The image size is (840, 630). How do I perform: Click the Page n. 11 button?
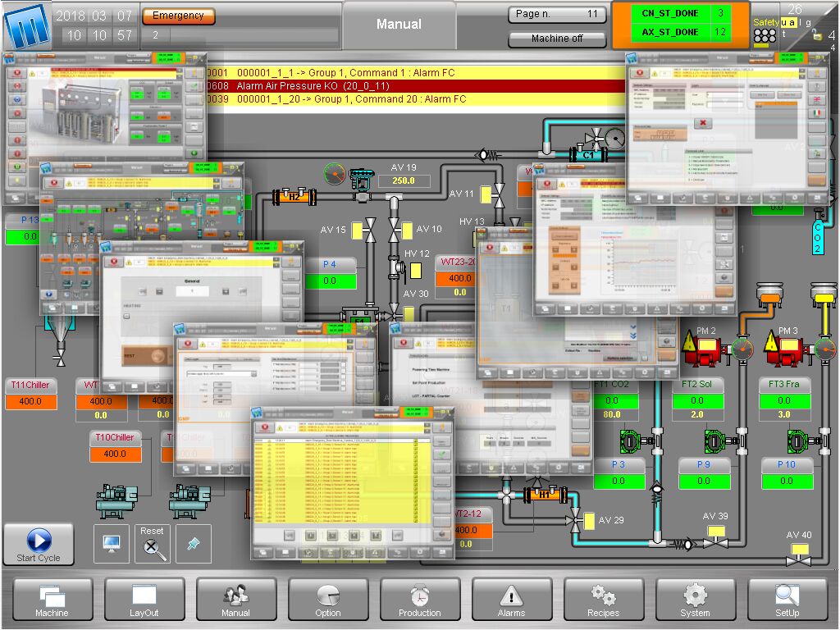click(557, 15)
